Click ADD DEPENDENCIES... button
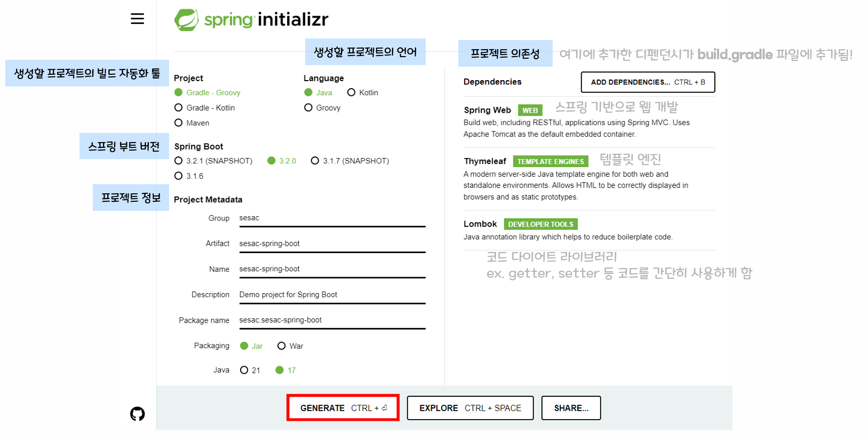Viewport: 868px width, 440px height. tap(648, 82)
